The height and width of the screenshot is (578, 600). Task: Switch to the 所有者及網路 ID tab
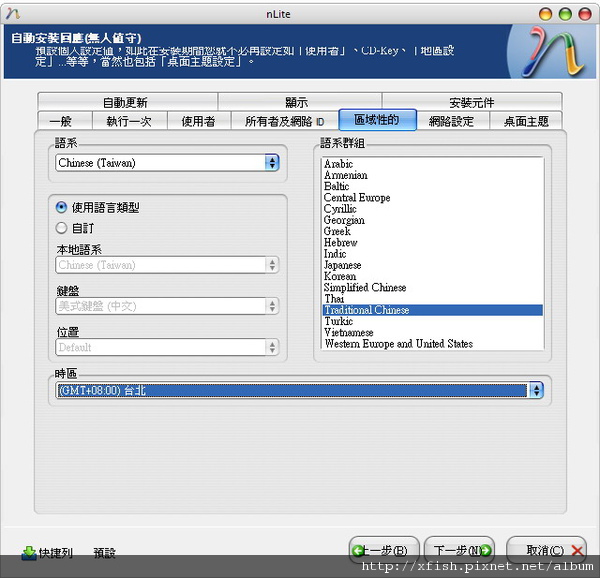tap(285, 121)
